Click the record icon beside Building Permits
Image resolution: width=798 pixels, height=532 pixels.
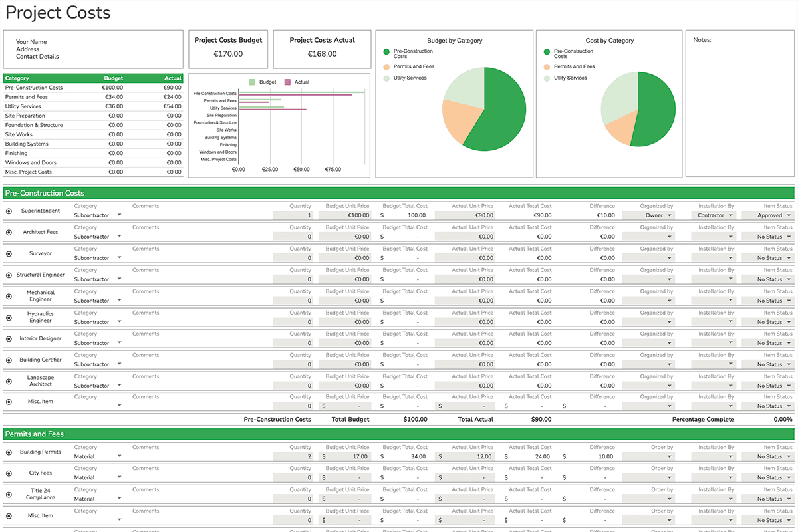[9, 452]
